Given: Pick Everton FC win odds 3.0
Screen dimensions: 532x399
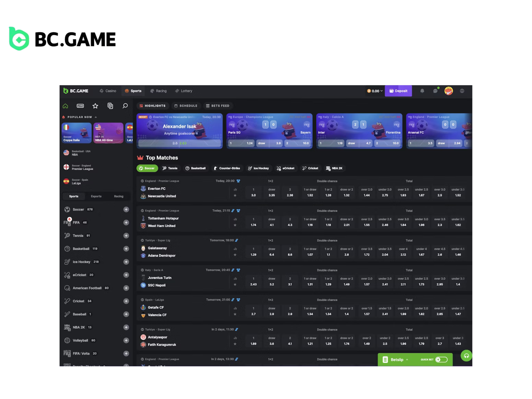Looking at the screenshot, I should tap(254, 193).
